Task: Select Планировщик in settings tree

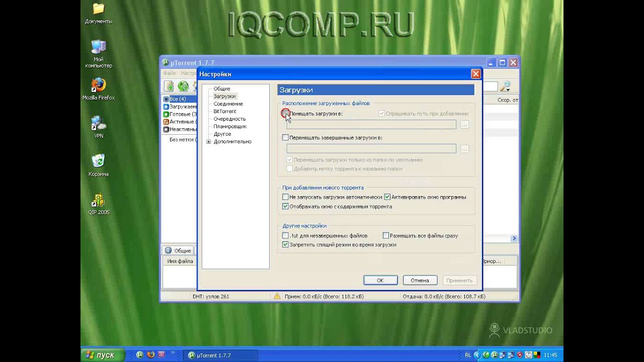Action: (x=230, y=126)
